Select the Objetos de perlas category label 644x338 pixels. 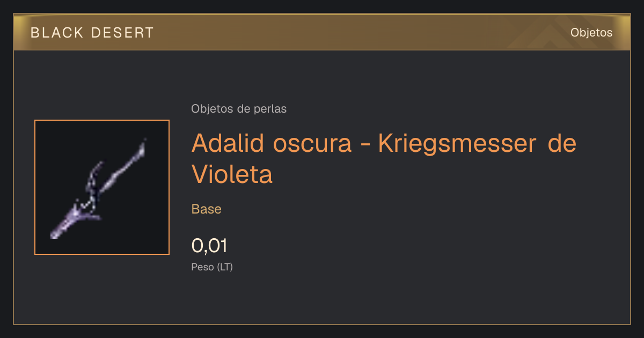pyautogui.click(x=239, y=109)
